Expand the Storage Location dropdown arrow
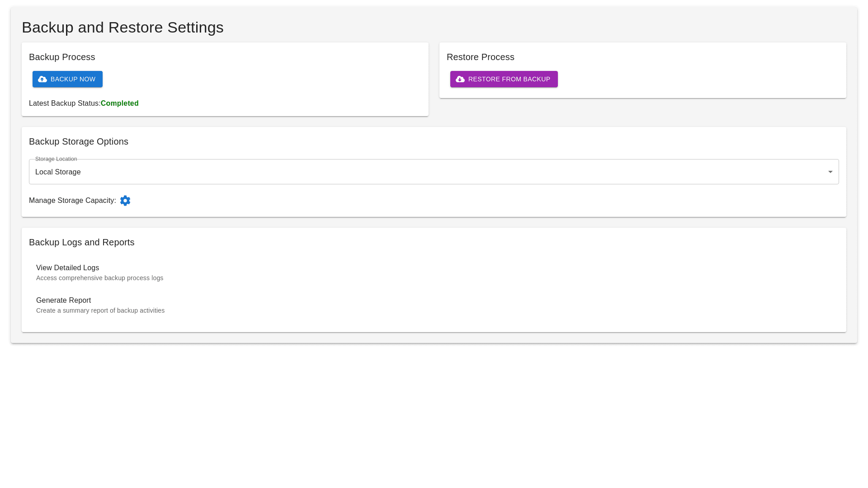Image resolution: width=868 pixels, height=488 pixels. point(830,172)
